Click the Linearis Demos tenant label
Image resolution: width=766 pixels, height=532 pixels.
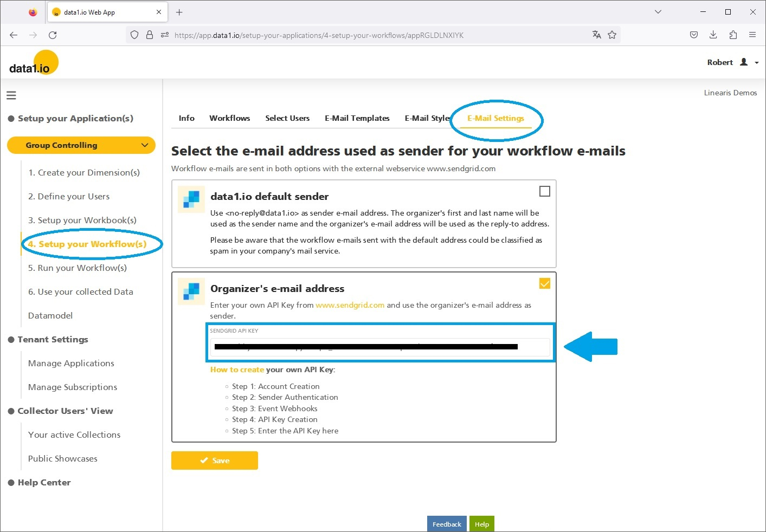(730, 93)
